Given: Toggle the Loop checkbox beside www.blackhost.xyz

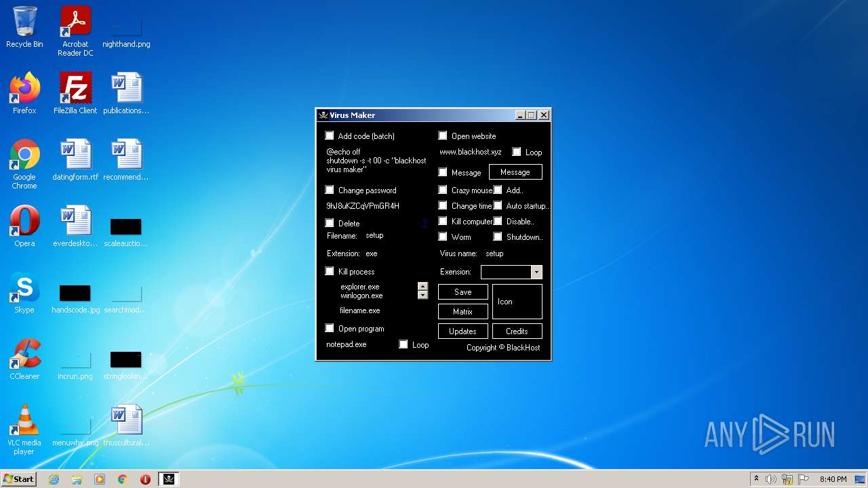Looking at the screenshot, I should (517, 152).
